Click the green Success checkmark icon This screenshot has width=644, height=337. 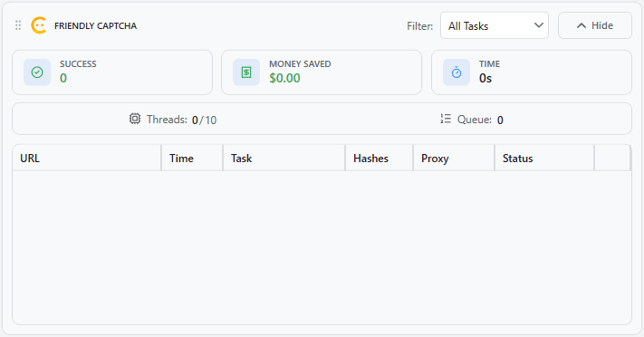coord(37,72)
